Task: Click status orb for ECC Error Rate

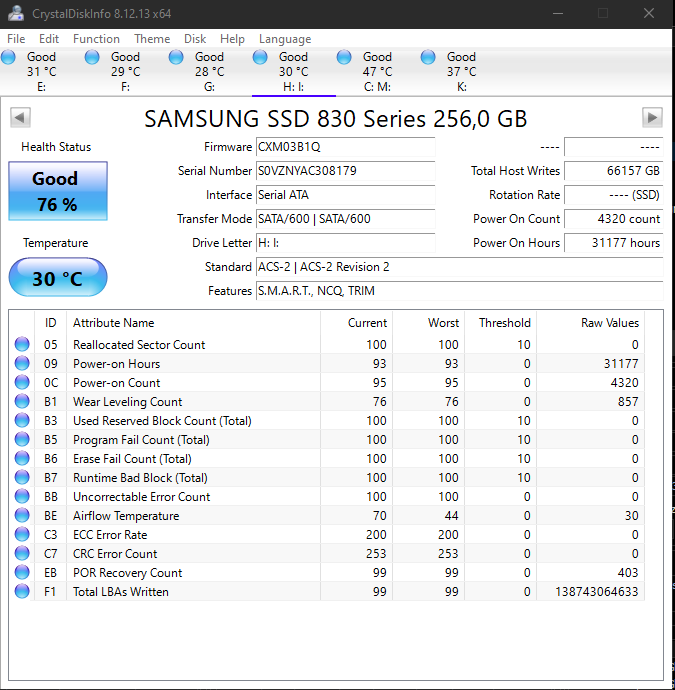Action: [22, 534]
